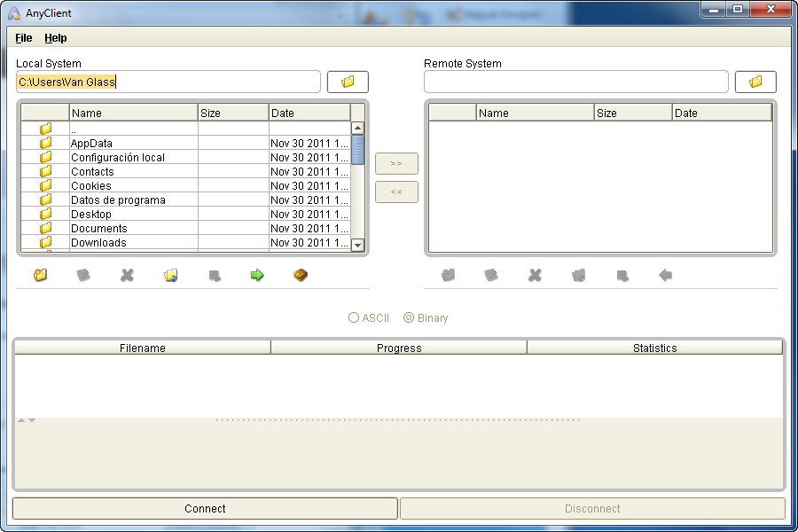Click the >> transfer to remote button
Screen dimensions: 798x532
(396, 164)
